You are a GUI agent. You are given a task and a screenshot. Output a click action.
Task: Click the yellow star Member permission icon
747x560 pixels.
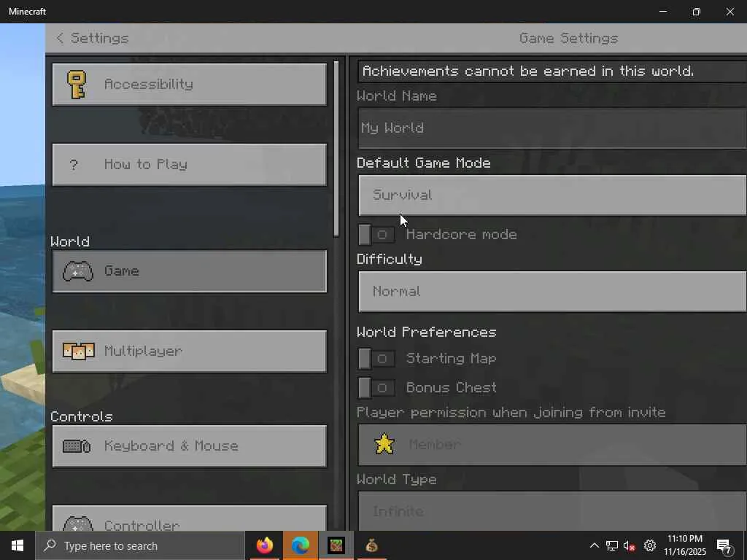pos(384,444)
